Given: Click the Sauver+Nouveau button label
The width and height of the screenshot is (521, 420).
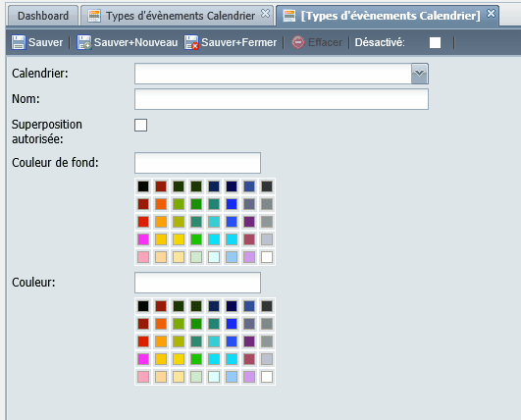Looking at the screenshot, I should click(x=136, y=42).
